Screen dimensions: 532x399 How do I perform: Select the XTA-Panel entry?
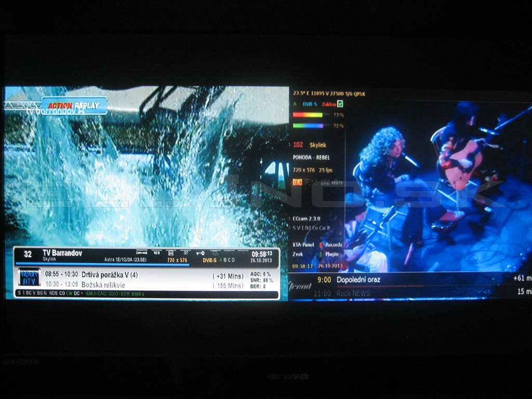[303, 245]
